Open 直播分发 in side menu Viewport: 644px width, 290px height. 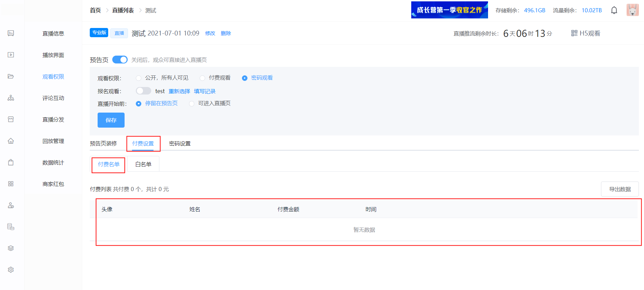[x=53, y=119]
